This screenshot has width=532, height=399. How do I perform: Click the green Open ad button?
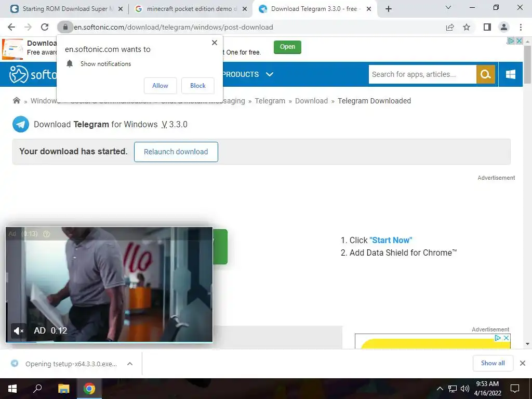[x=287, y=47]
